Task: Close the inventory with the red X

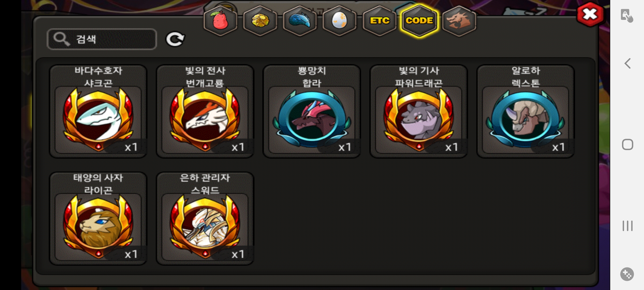Action: point(590,14)
